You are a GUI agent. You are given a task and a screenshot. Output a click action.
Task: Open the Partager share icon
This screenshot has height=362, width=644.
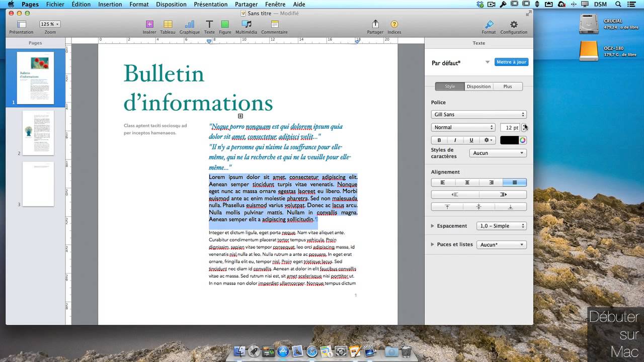tap(375, 24)
